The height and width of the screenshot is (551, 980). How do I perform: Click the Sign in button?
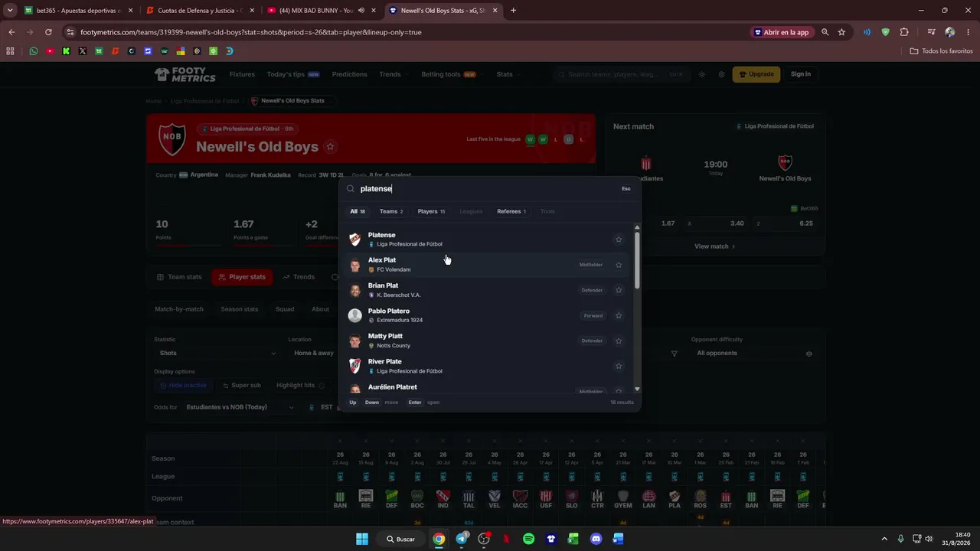tap(801, 74)
